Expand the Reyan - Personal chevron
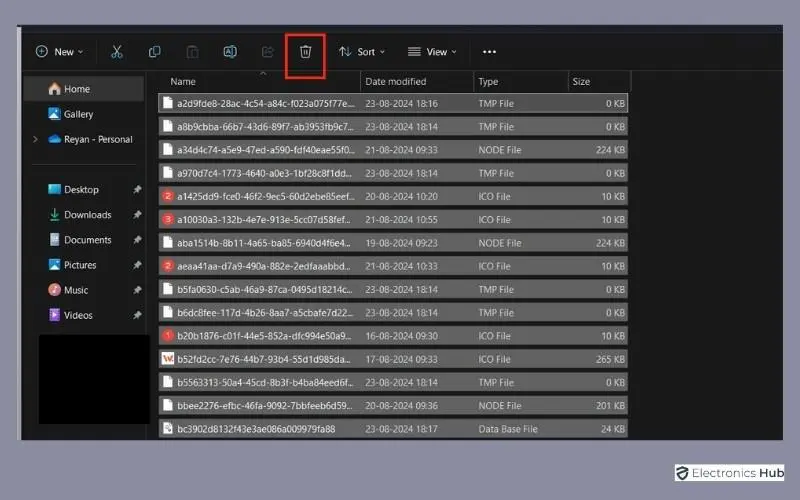The image size is (800, 500). tap(35, 139)
